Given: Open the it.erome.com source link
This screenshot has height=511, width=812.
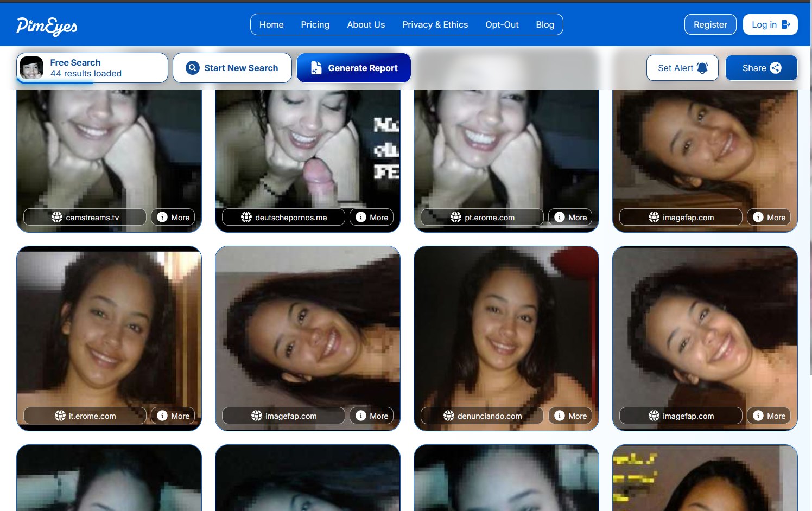Looking at the screenshot, I should point(85,416).
